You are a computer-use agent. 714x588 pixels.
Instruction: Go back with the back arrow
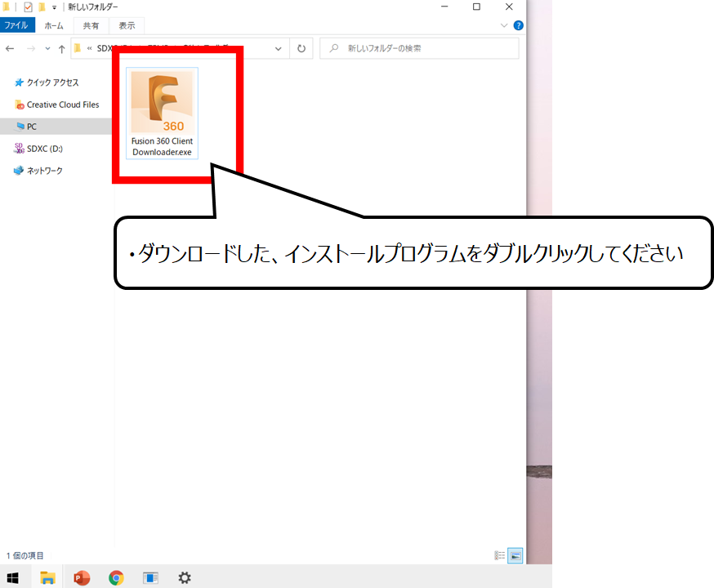pos(10,48)
